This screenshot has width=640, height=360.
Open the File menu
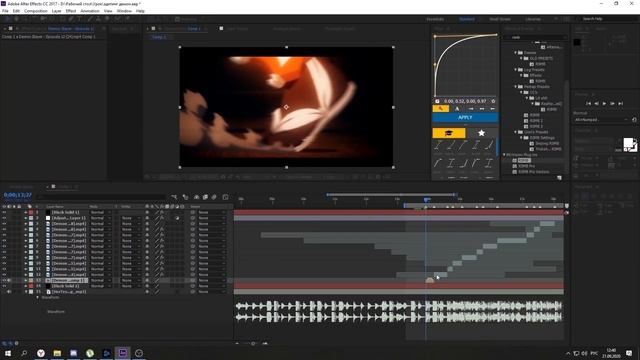(x=5, y=11)
